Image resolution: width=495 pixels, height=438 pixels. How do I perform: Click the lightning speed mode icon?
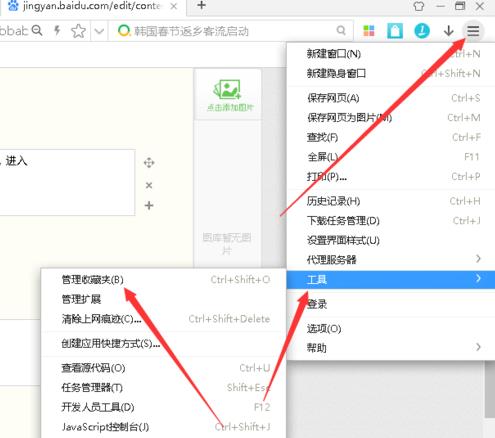coord(57,31)
